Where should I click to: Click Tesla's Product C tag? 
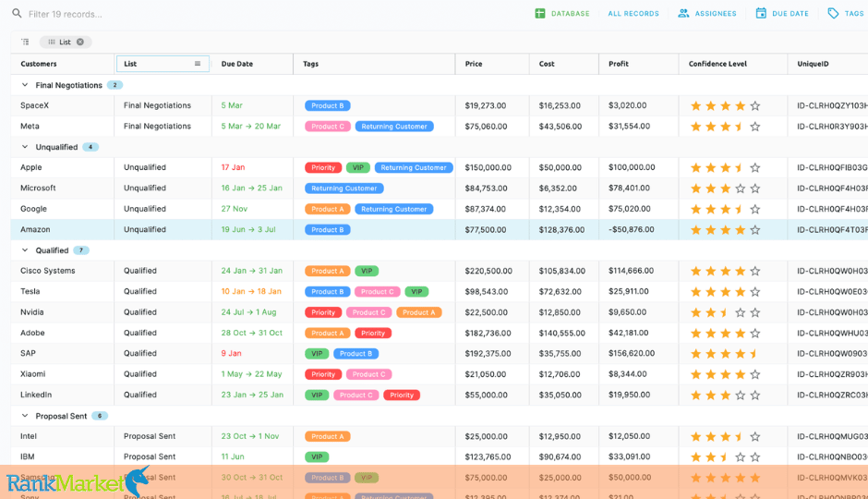(377, 292)
